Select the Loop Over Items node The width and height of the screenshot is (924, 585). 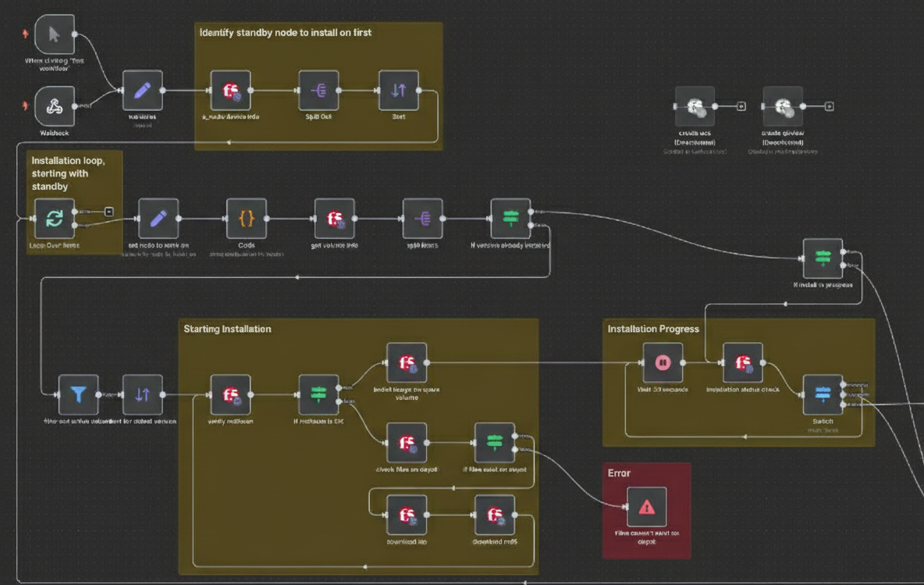coord(55,218)
